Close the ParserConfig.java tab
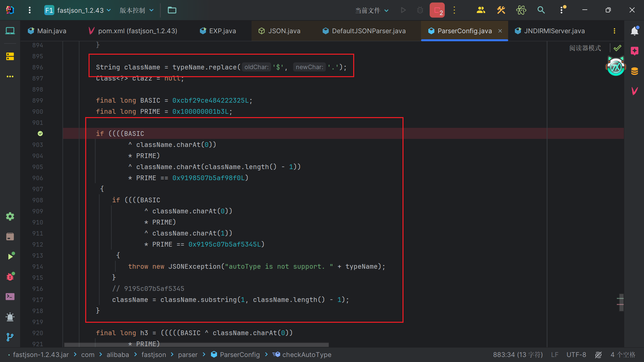This screenshot has height=362, width=644. (x=500, y=31)
